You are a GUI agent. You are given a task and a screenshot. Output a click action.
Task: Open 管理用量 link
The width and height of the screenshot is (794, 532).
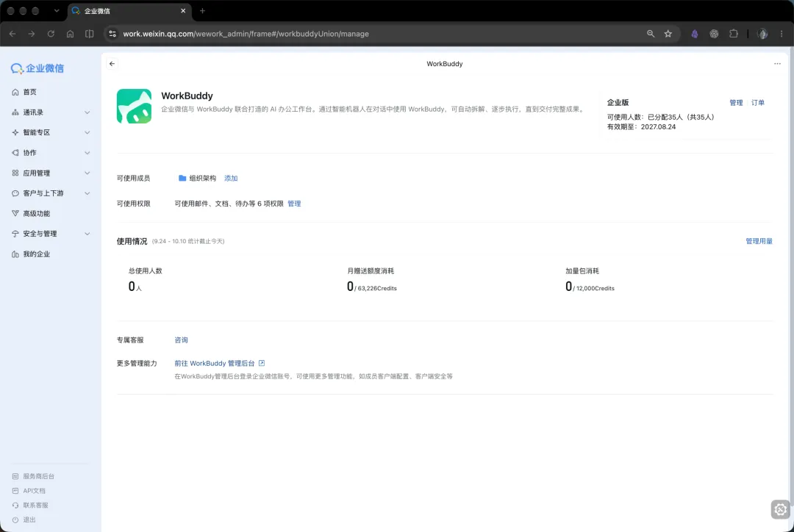tap(759, 241)
